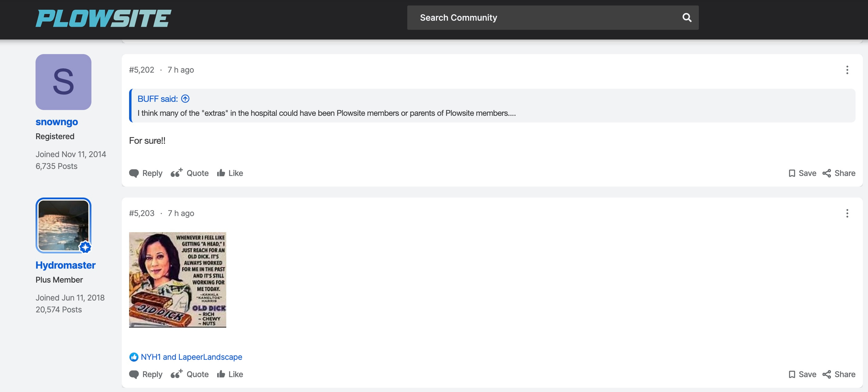Focus the Search Community field
This screenshot has height=392, width=868.
(x=553, y=18)
